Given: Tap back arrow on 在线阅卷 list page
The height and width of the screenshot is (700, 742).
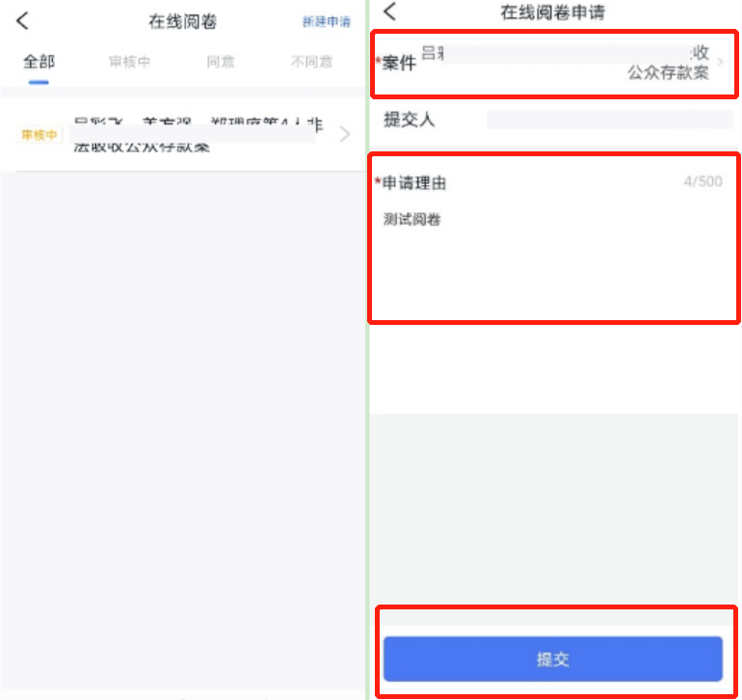Looking at the screenshot, I should [23, 21].
